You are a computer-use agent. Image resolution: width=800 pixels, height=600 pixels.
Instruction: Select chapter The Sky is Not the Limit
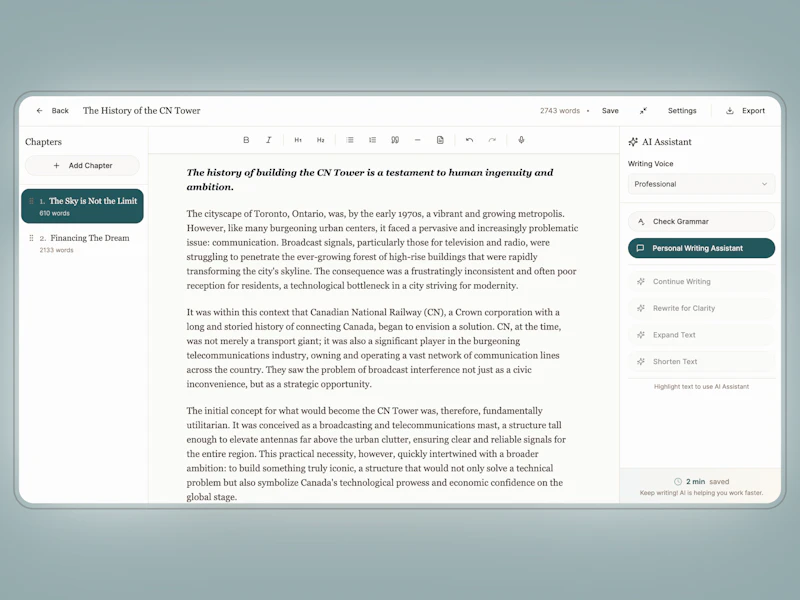click(x=82, y=206)
